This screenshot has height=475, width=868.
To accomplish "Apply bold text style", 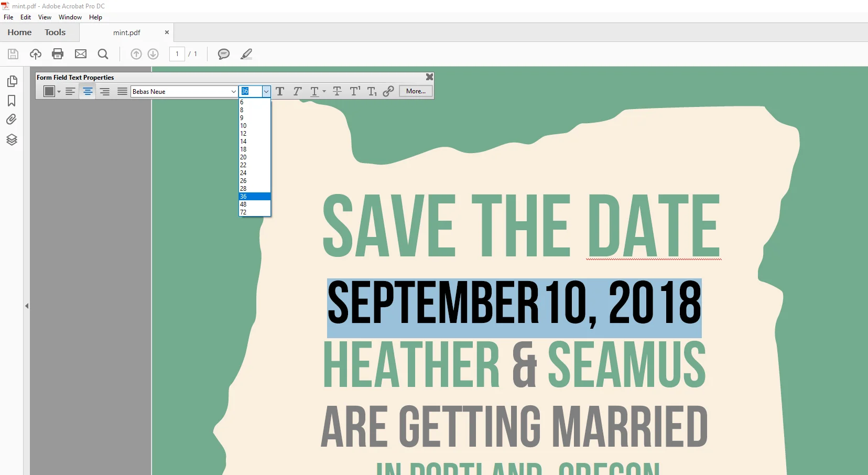I will click(280, 91).
